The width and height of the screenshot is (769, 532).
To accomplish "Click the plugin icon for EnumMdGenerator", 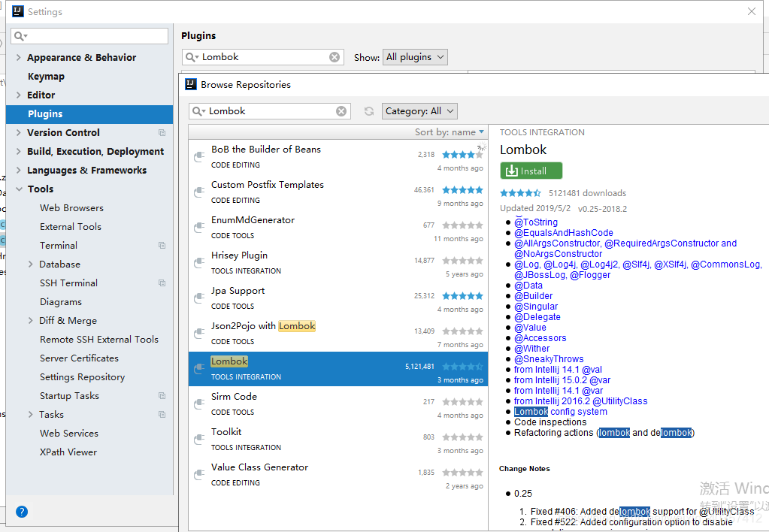I will (x=199, y=228).
